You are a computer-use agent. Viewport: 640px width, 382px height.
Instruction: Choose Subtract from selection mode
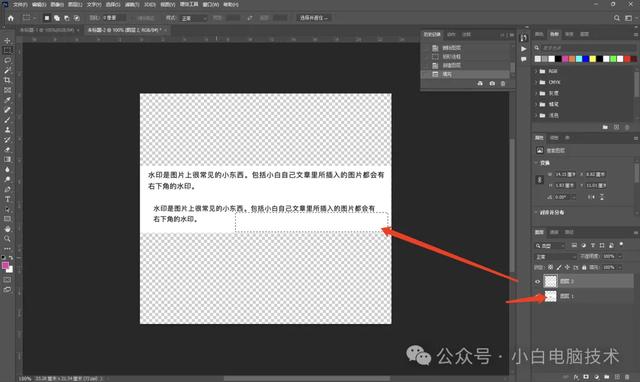(x=67, y=18)
